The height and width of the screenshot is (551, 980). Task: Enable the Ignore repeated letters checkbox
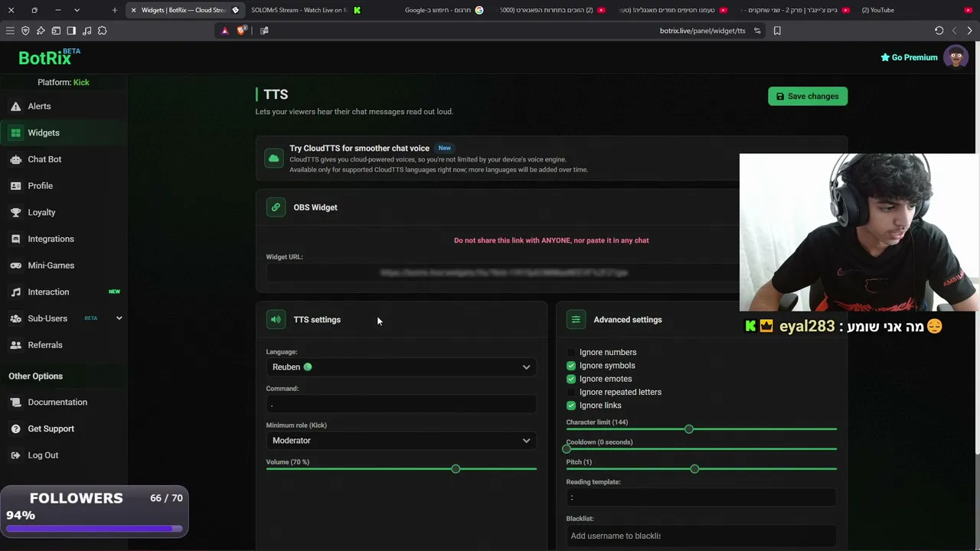[570, 393]
